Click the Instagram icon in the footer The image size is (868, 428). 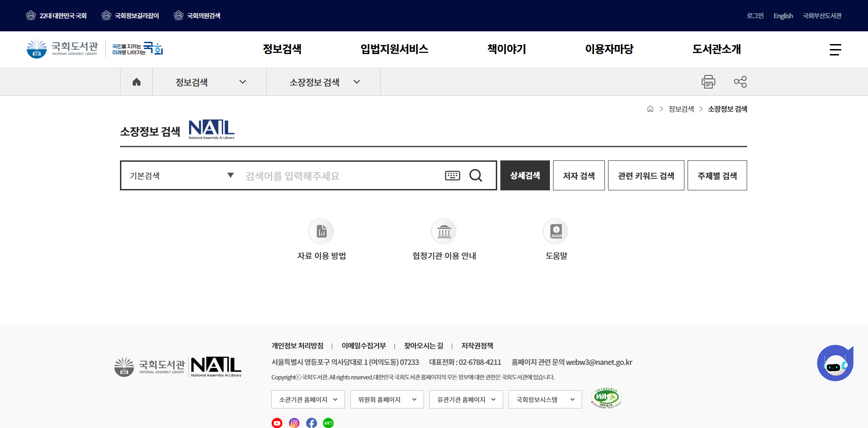tap(294, 423)
